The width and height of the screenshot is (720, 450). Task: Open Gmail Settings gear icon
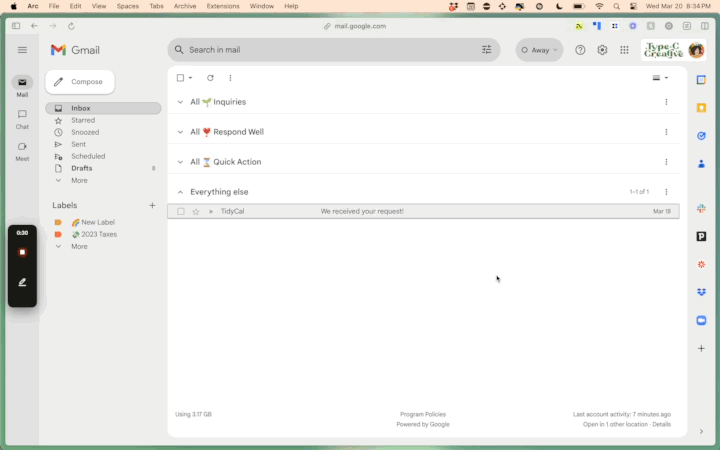tap(602, 50)
